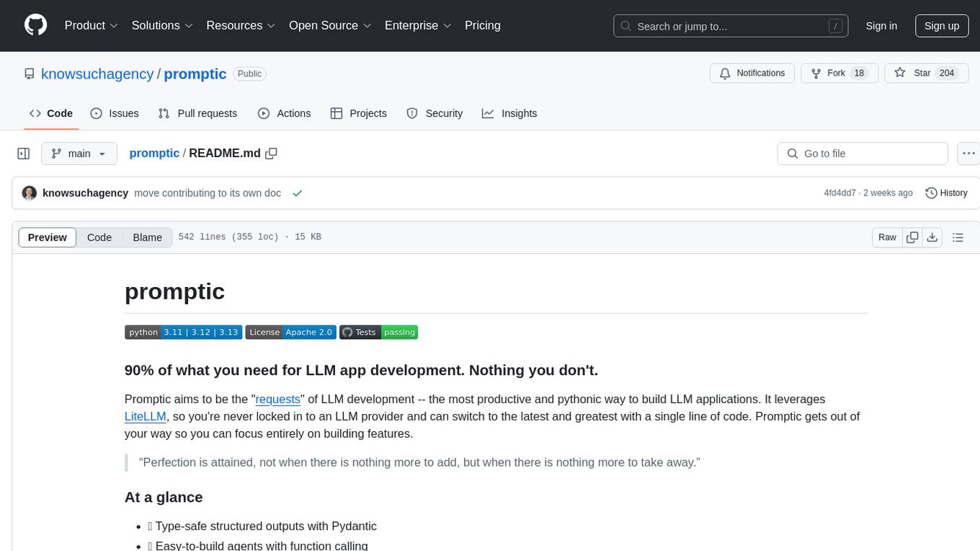Open the GitHub home logo

35,25
